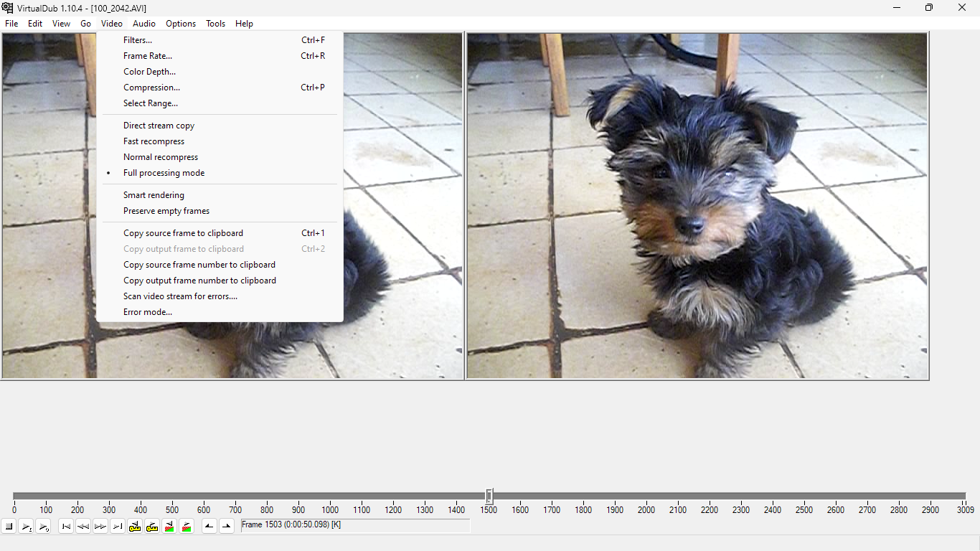Viewport: 980px width, 551px height.
Task: Click the timeline slider handle at frame 1503
Action: [489, 496]
